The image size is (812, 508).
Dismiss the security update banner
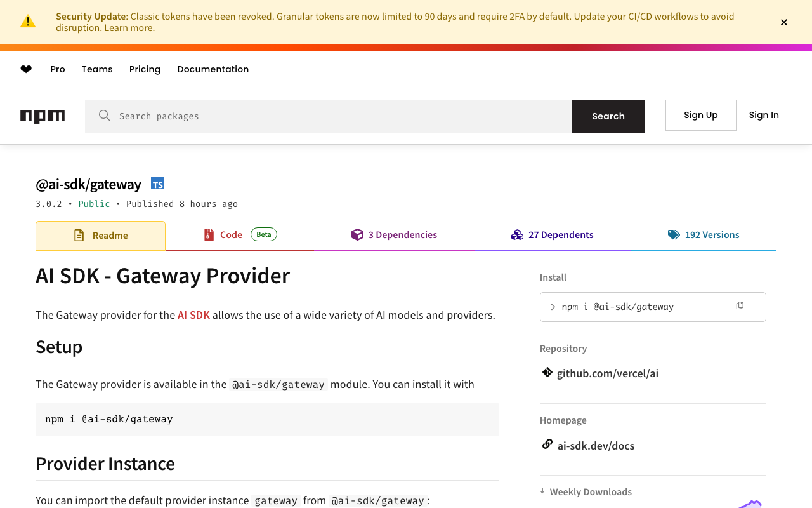click(x=784, y=22)
